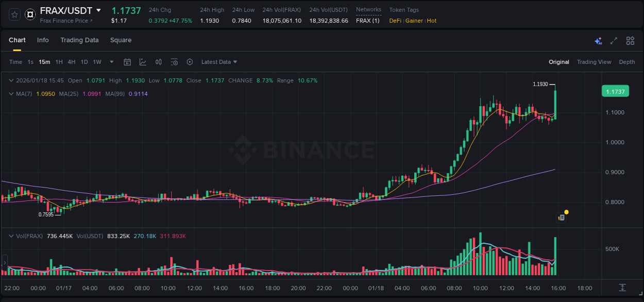644x302 pixels.
Task: Open the indicator settings list icon
Action: pyautogui.click(x=174, y=61)
